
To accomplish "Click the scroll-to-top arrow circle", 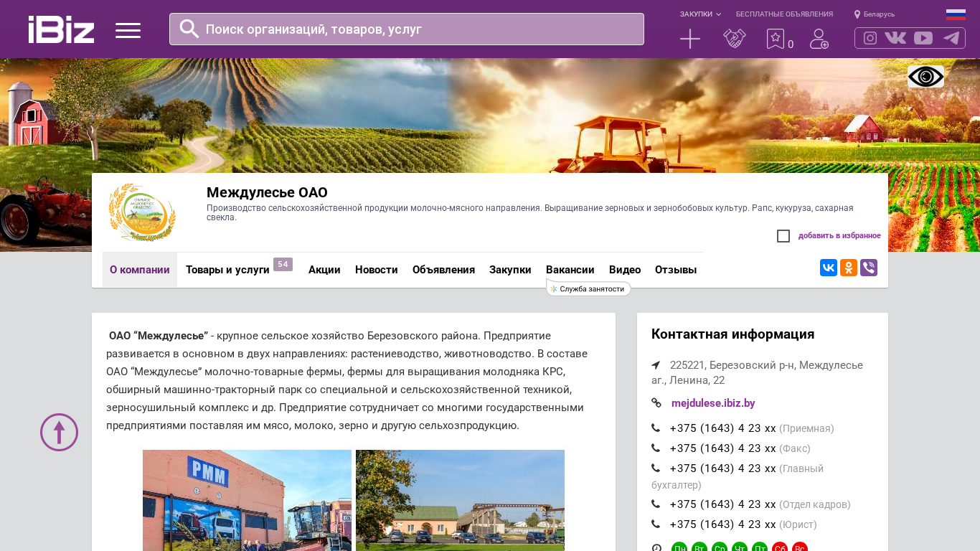I will [59, 432].
